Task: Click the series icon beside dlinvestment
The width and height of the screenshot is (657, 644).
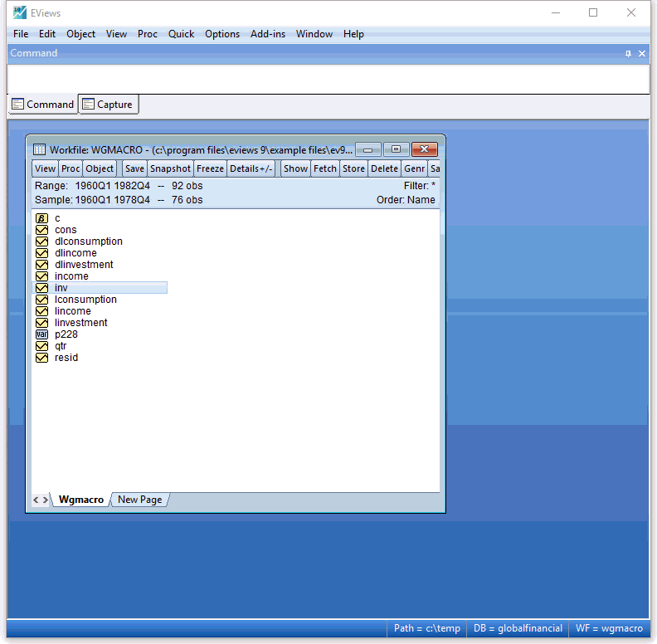Action: pos(41,265)
